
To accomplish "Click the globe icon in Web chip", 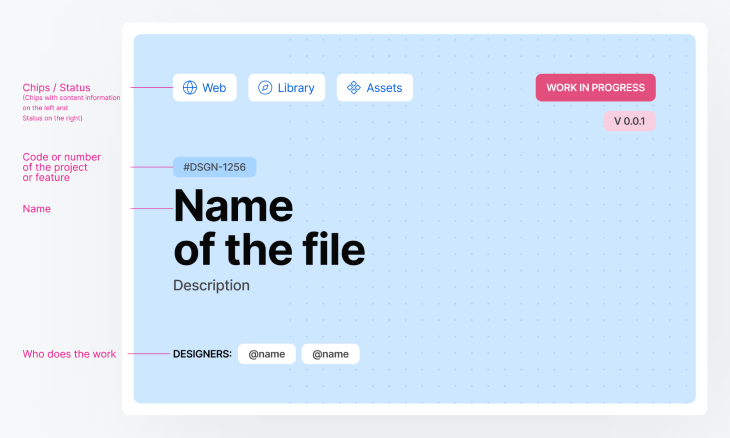I will 189,88.
